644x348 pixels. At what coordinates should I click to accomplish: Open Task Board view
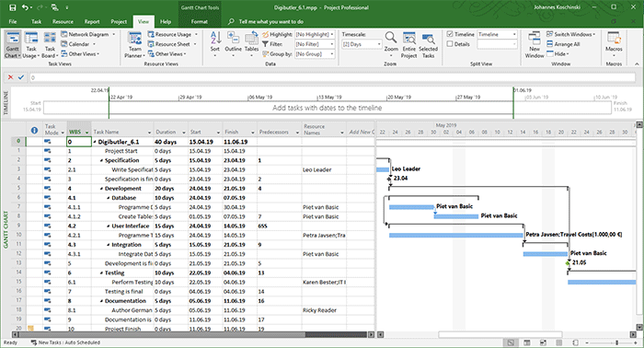coord(50,44)
